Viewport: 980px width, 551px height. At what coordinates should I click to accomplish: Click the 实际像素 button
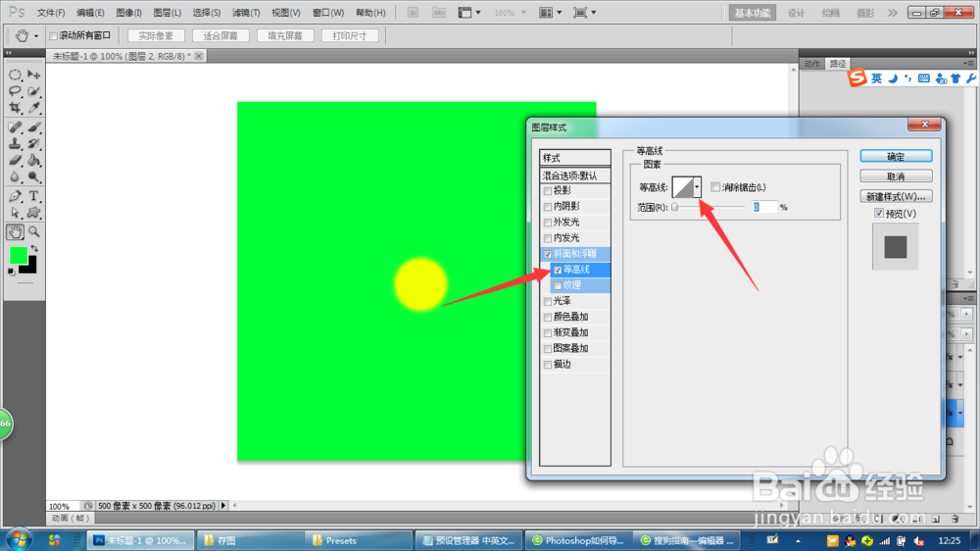click(156, 35)
